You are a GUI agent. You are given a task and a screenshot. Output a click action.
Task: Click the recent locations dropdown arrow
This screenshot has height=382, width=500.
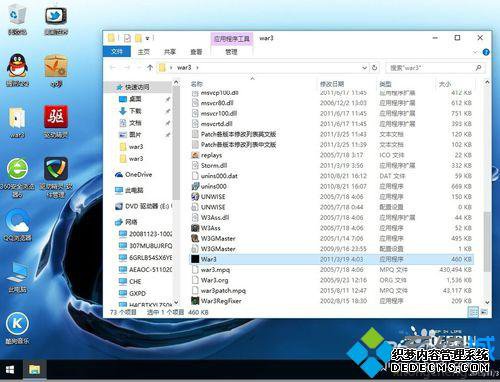(x=139, y=68)
